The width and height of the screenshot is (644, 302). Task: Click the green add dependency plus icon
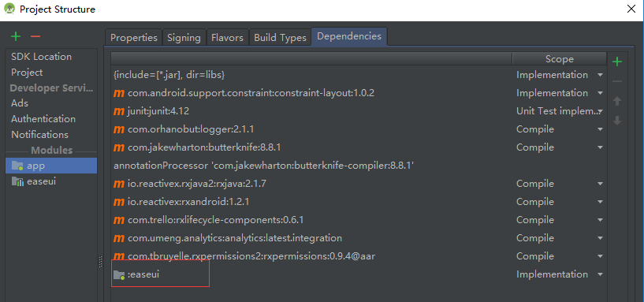pyautogui.click(x=617, y=62)
